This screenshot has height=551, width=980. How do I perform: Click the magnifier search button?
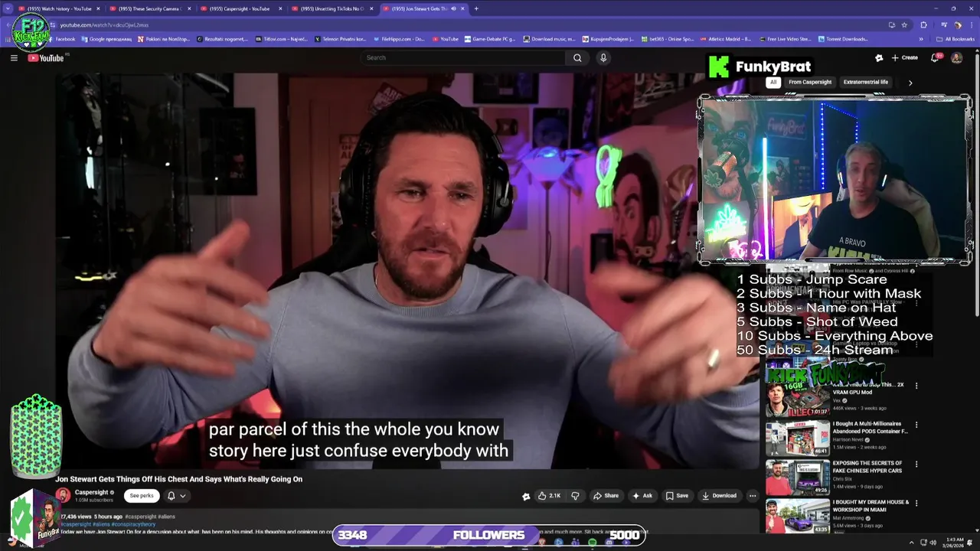coord(577,57)
